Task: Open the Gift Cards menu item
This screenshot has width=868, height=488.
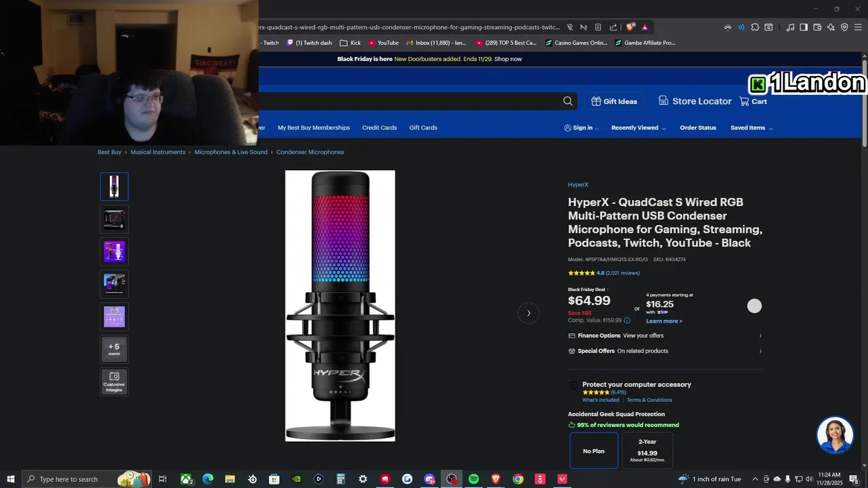Action: pyautogui.click(x=423, y=127)
